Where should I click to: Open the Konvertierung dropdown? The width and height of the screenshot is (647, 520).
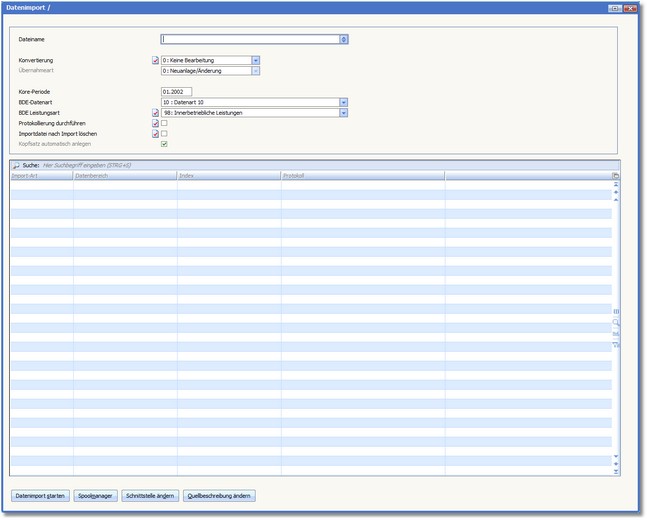tap(256, 61)
